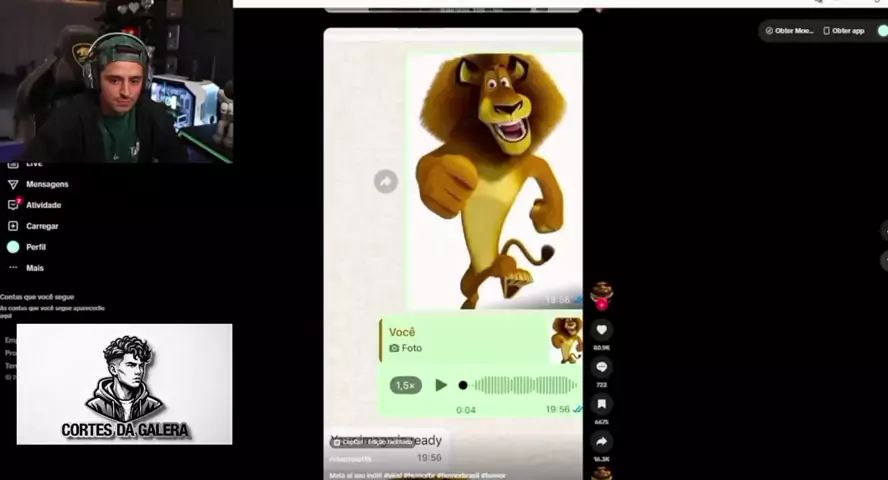Click the Obter Moedas button
This screenshot has height=480, width=888.
[x=789, y=31]
